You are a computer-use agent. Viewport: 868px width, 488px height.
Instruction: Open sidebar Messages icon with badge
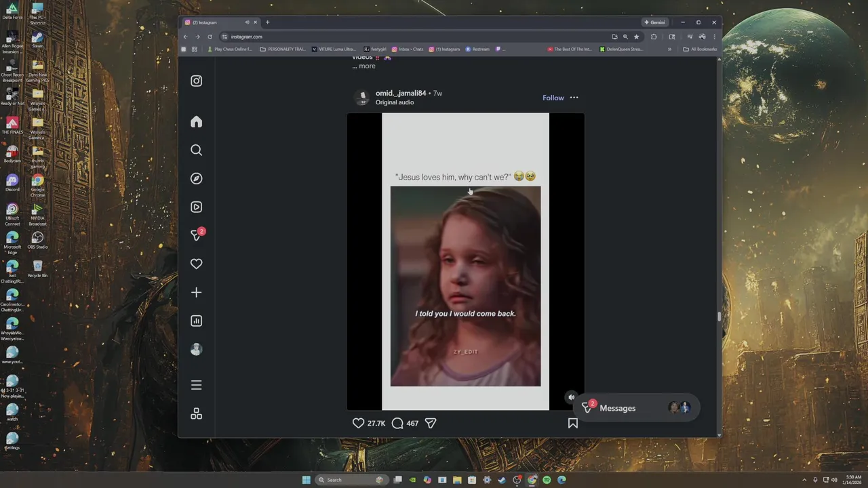tap(197, 235)
